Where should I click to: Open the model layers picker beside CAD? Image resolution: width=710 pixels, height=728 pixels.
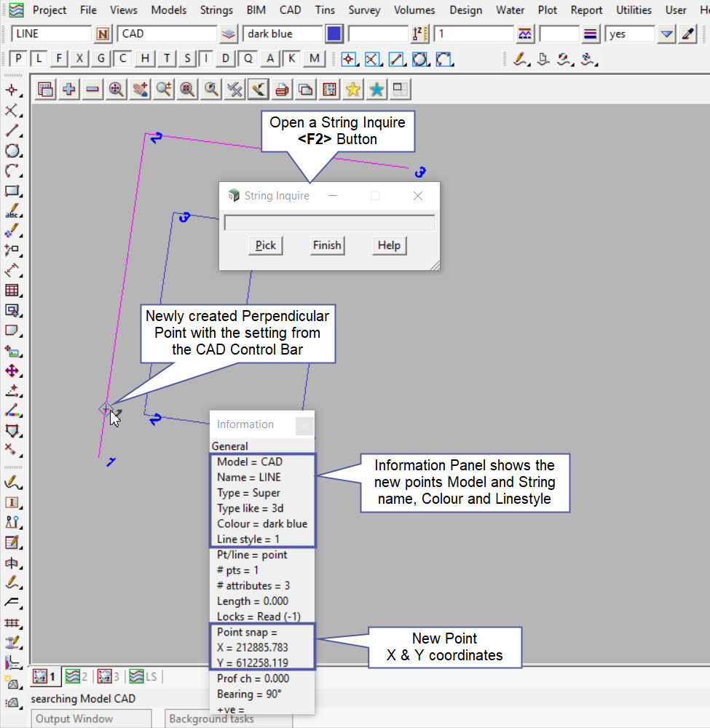click(229, 34)
